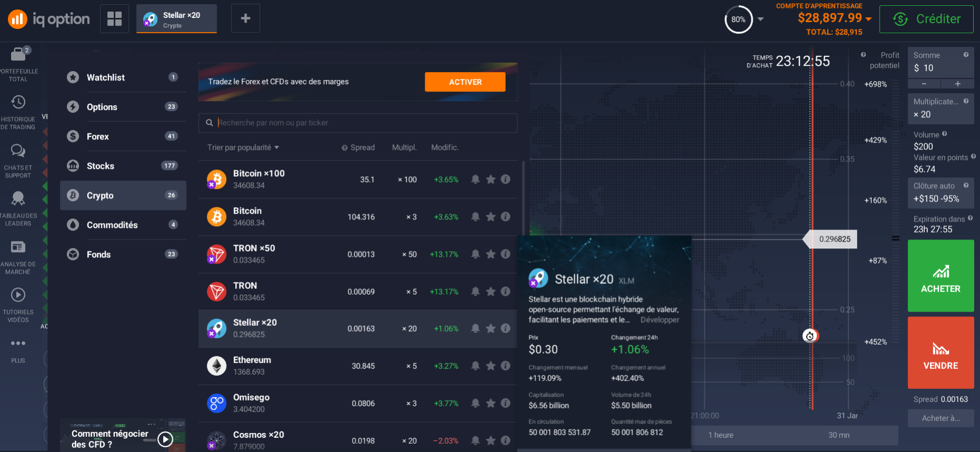Select the Commodités category
980x452 pixels.
123,225
